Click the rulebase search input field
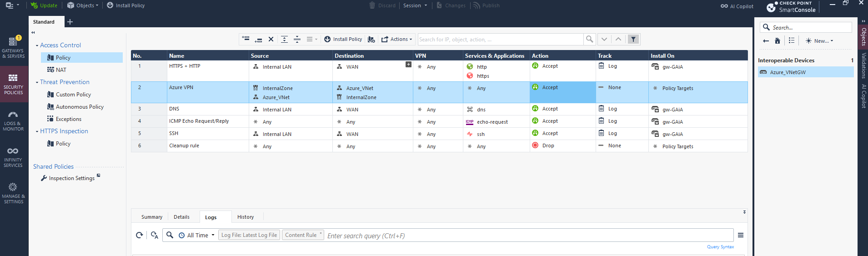The image size is (868, 256). pyautogui.click(x=501, y=40)
